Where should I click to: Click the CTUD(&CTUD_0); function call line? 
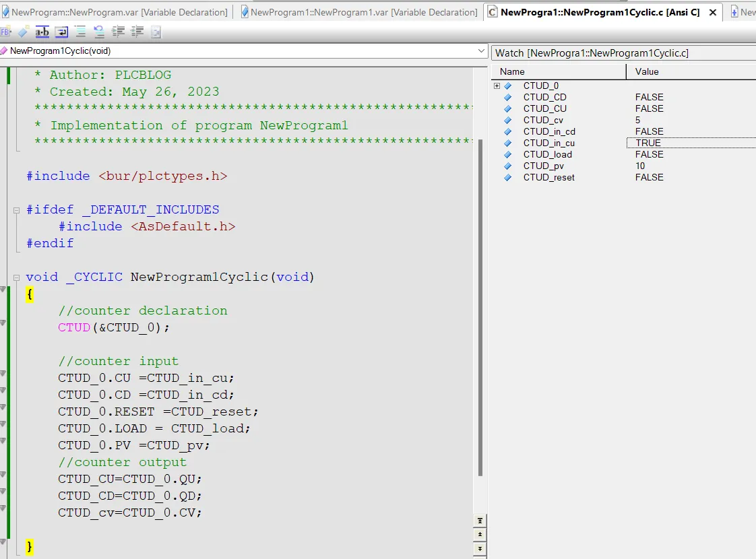click(x=113, y=328)
